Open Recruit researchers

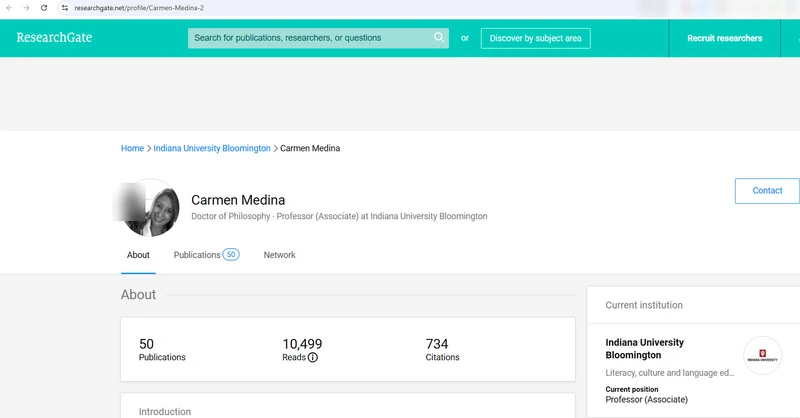point(724,38)
